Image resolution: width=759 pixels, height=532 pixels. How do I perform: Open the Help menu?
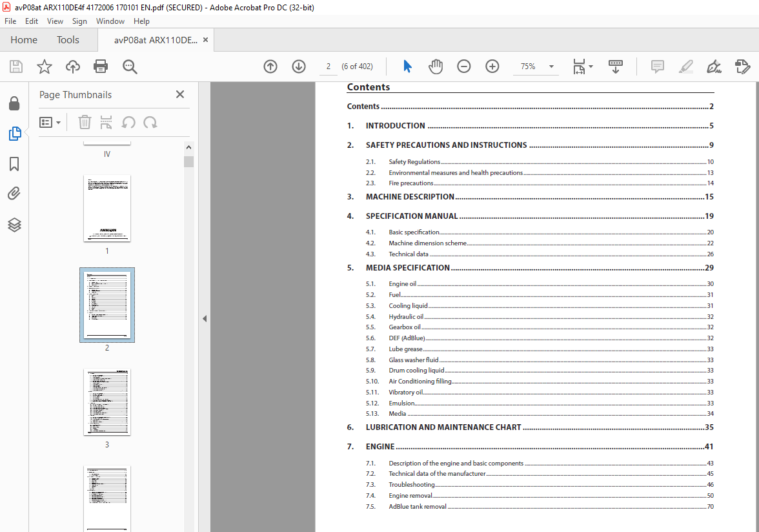tap(141, 21)
